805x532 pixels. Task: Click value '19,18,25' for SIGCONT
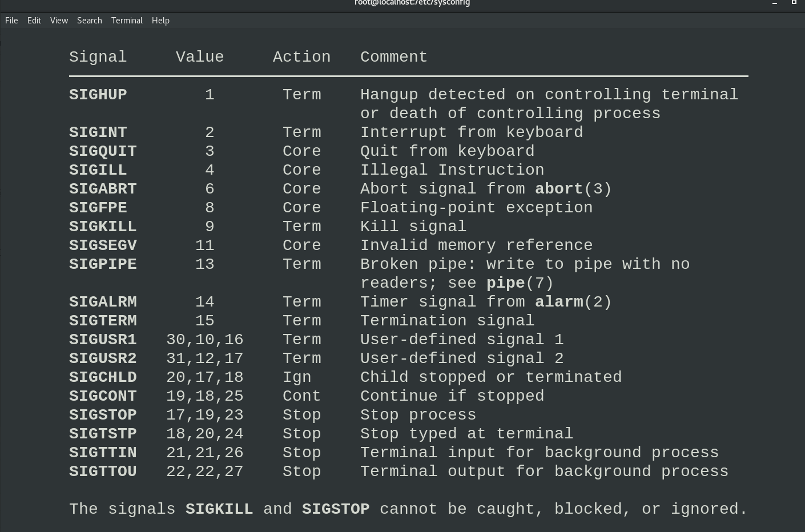click(205, 396)
